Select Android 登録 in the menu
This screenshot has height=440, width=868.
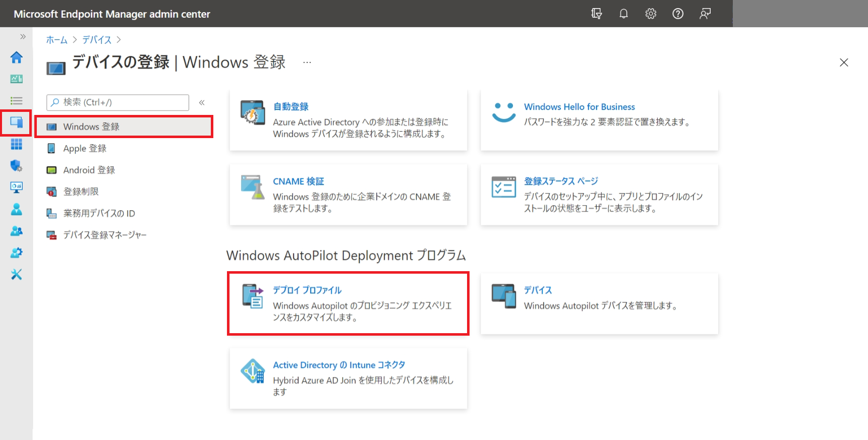click(x=89, y=170)
